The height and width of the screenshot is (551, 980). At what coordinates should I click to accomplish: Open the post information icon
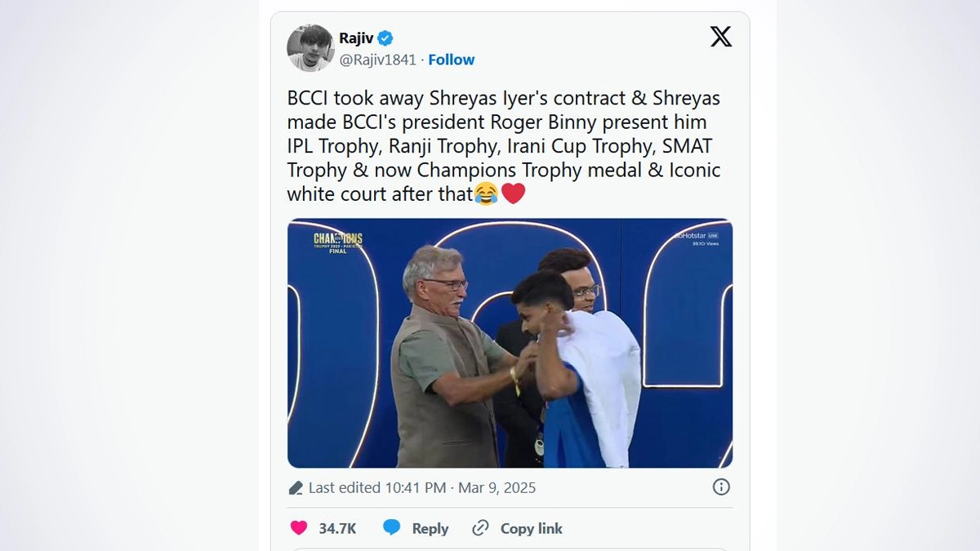tap(721, 487)
